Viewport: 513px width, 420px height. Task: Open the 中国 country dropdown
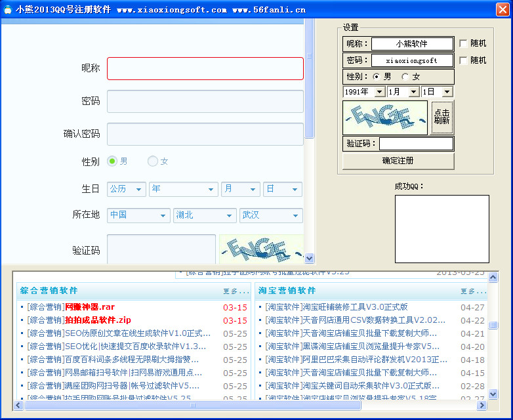[138, 215]
